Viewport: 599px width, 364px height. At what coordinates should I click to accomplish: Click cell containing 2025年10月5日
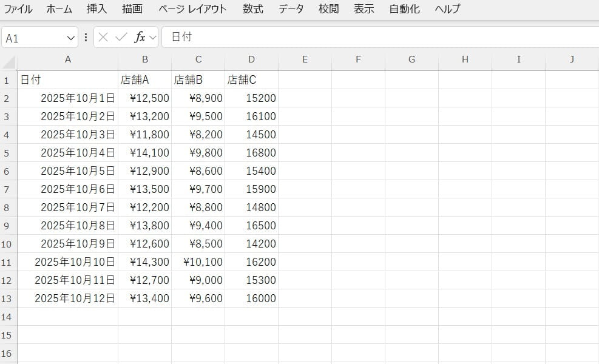(68, 171)
